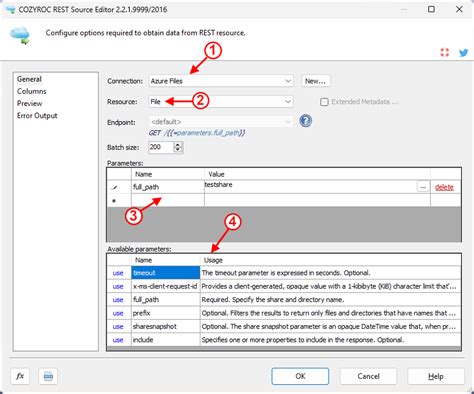474x394 pixels.
Task: Use the include parameter
Action: [118, 340]
